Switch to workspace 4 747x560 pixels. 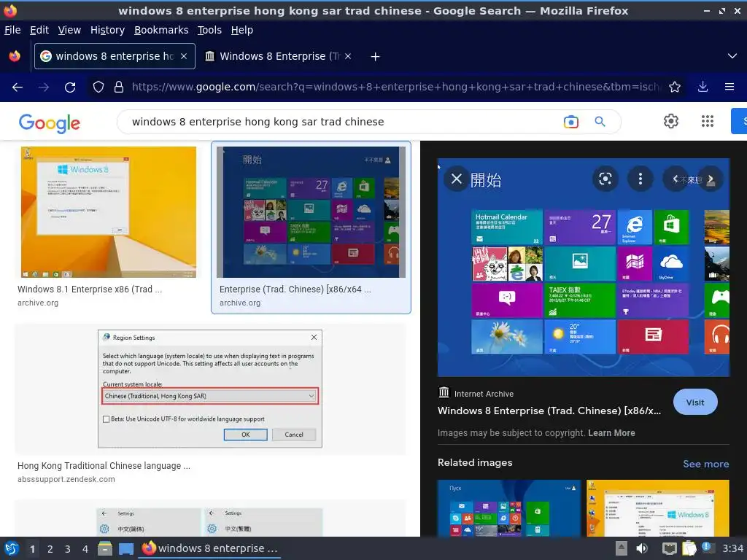pos(85,549)
